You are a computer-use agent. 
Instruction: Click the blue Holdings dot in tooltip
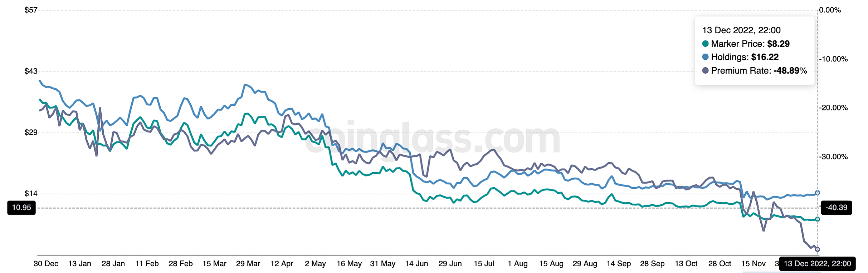(x=705, y=57)
